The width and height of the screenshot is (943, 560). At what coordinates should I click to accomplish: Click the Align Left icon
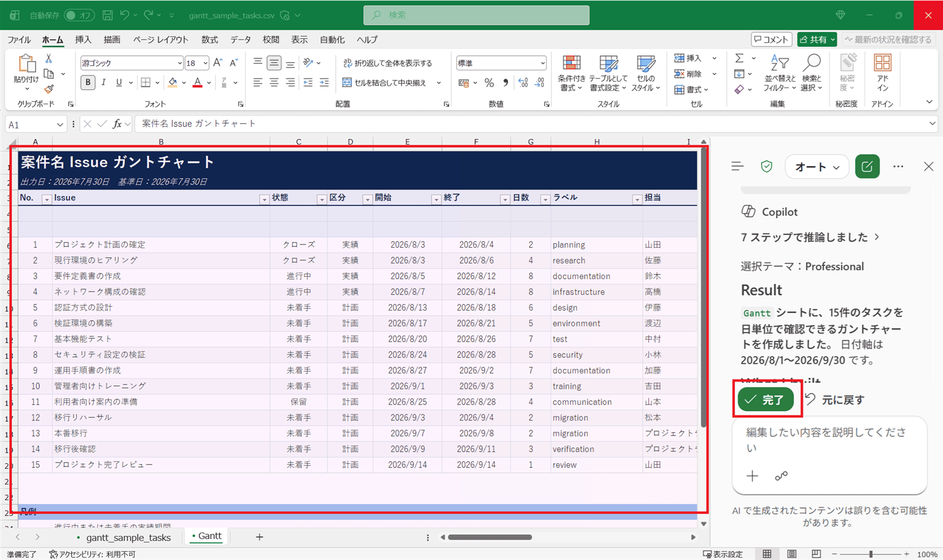click(x=258, y=82)
